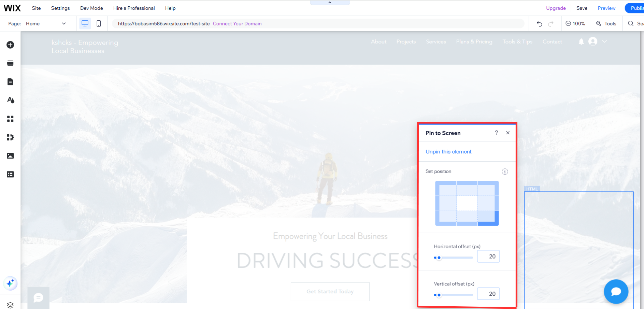Click the Vertical offset value field

pos(488,294)
